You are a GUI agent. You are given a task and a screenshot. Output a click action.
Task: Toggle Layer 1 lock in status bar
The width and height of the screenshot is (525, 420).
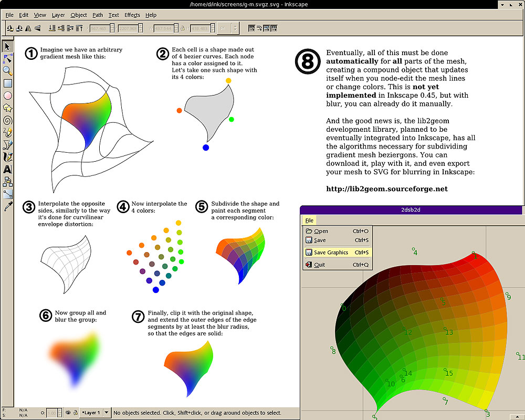pos(76,413)
